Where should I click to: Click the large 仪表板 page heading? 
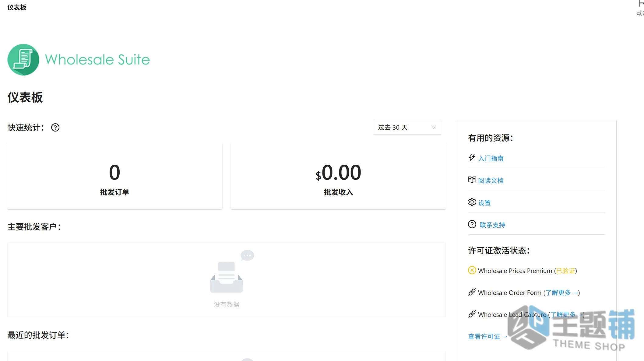pyautogui.click(x=25, y=97)
